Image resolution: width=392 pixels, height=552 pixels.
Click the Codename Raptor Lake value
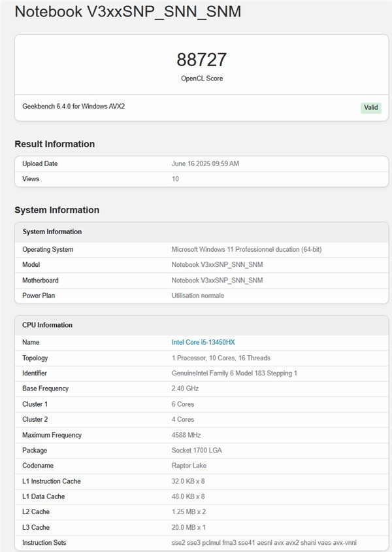pos(187,465)
